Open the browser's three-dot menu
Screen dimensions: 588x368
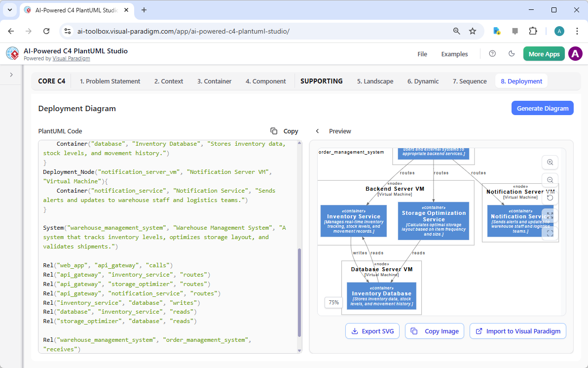pyautogui.click(x=577, y=31)
